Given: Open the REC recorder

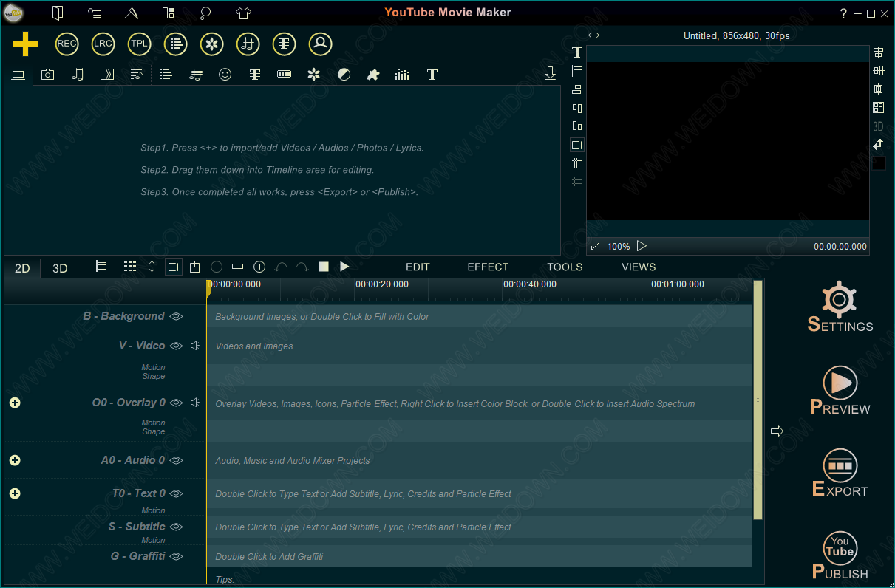Looking at the screenshot, I should coord(67,44).
